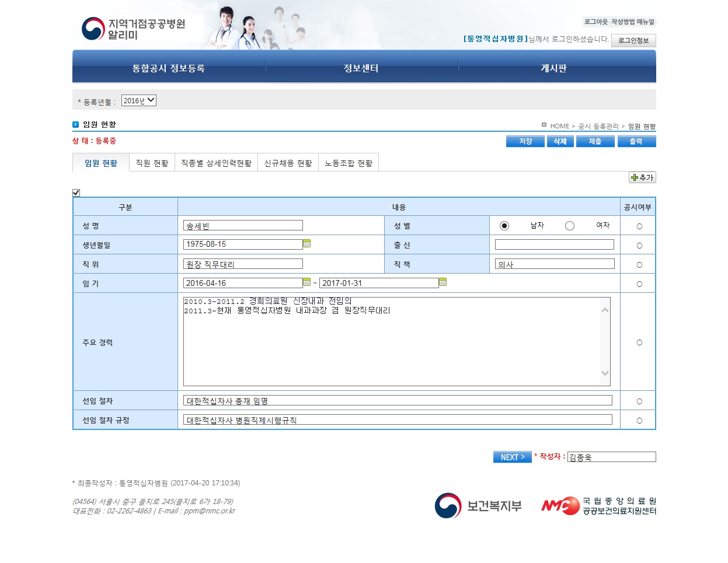Open the birth date calendar picker

[306, 244]
